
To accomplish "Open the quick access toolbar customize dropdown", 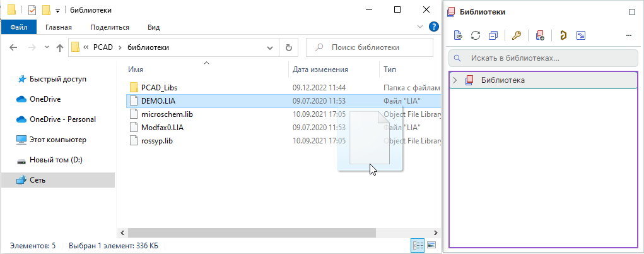I will pos(57,10).
